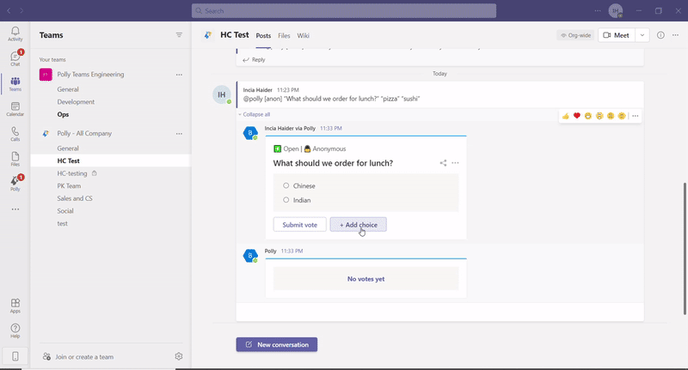Click the conversation vertical scrollbar
Image resolution: width=688 pixels, height=370 pixels.
click(684, 248)
